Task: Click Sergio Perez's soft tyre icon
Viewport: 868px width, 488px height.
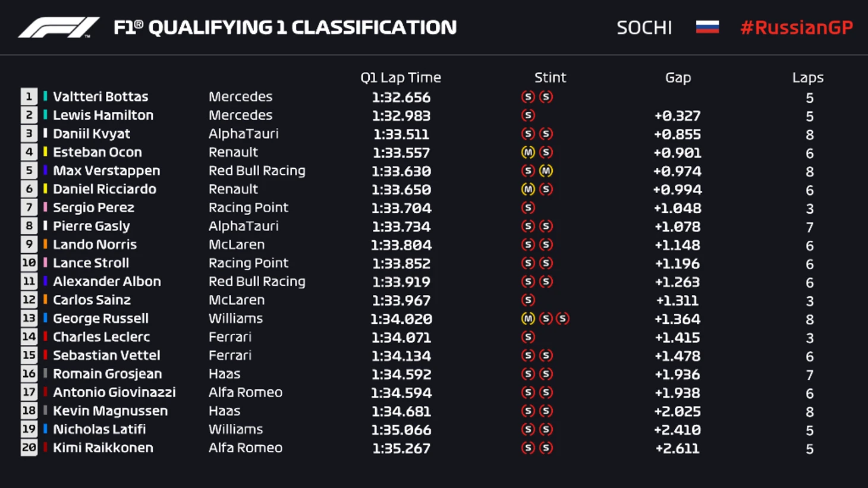Action: (x=527, y=207)
